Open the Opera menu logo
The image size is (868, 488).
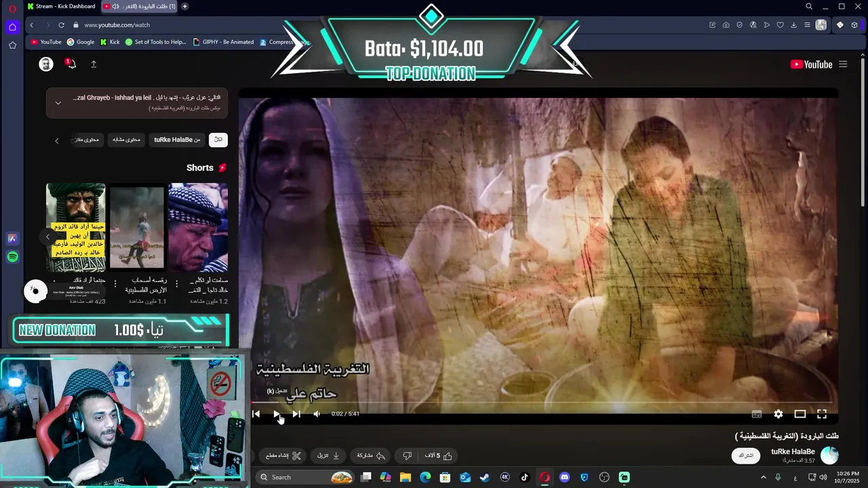pyautogui.click(x=12, y=8)
